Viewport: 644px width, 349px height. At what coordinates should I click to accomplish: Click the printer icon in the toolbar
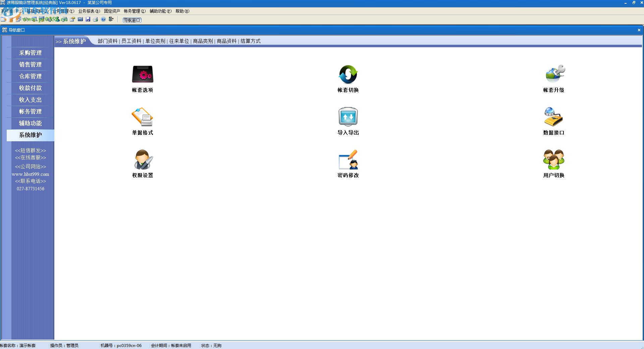[96, 19]
